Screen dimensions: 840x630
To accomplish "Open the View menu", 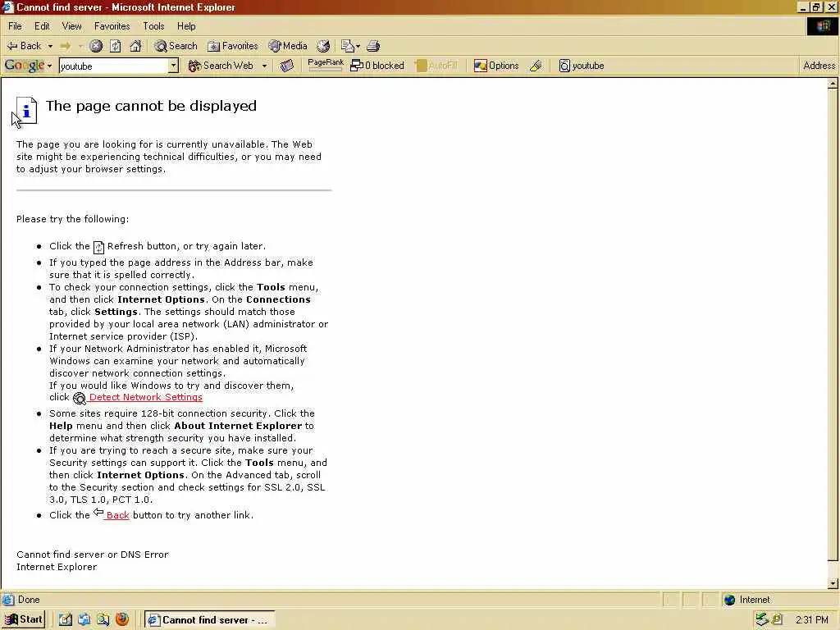I will pyautogui.click(x=72, y=25).
